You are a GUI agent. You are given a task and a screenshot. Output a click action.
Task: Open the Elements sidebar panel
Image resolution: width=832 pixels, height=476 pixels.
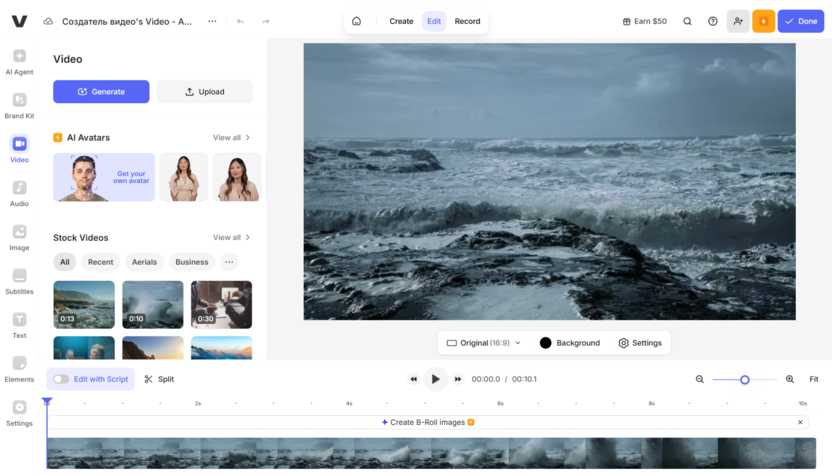19,369
